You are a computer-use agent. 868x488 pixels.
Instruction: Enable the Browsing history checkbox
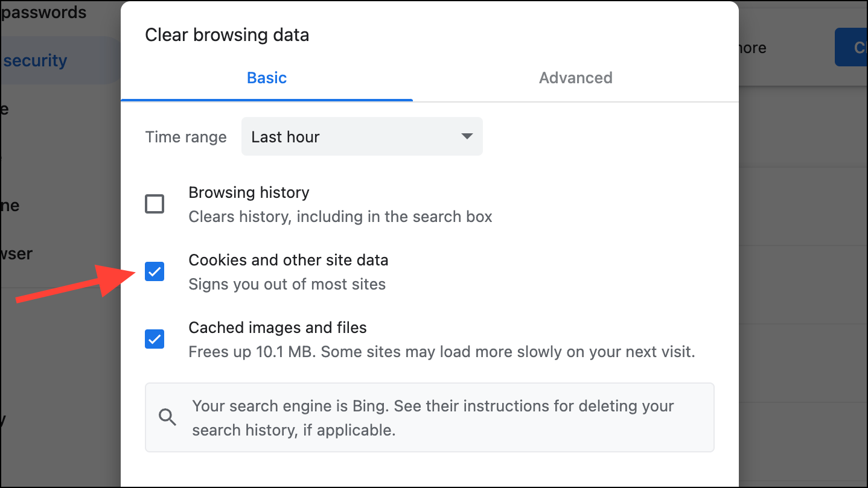tap(155, 204)
